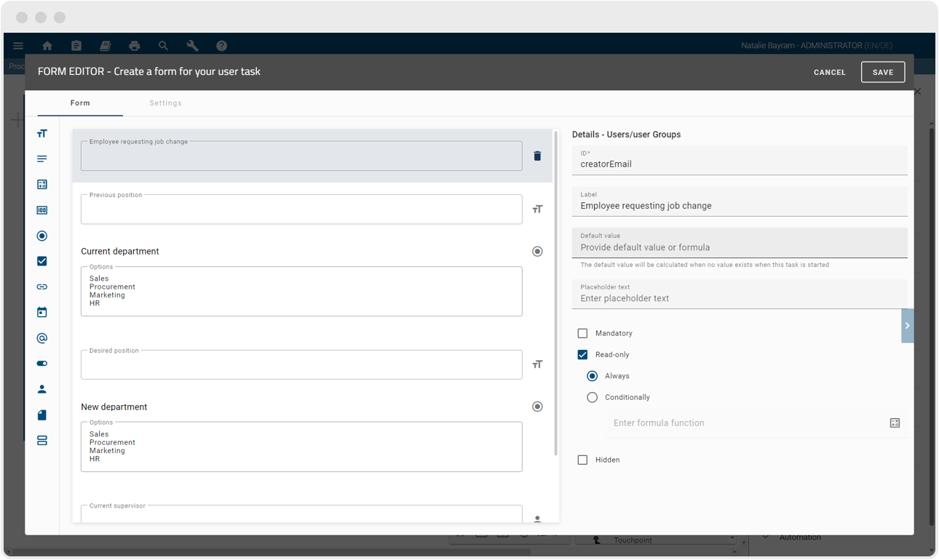The image size is (939, 560).
Task: Open the clipboard tasks icon
Action: (76, 46)
